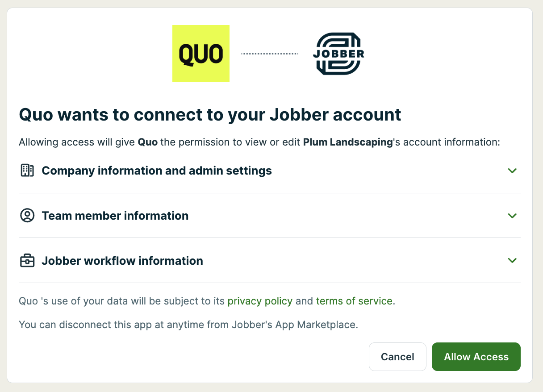Select the Team member information heading
The image size is (543, 392).
tap(115, 216)
